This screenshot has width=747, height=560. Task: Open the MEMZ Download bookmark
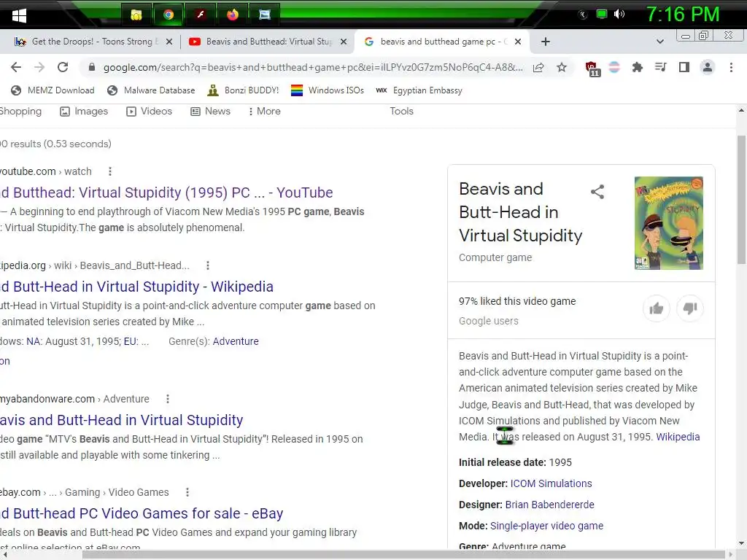coord(53,90)
